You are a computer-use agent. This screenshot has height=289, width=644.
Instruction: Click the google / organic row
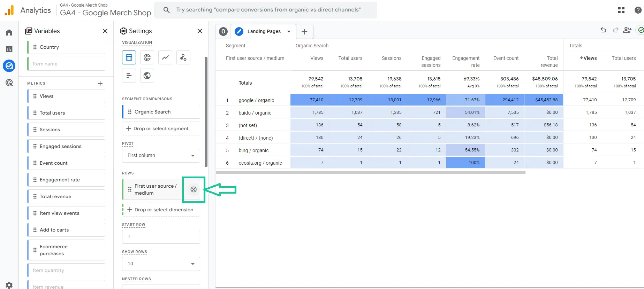(256, 100)
